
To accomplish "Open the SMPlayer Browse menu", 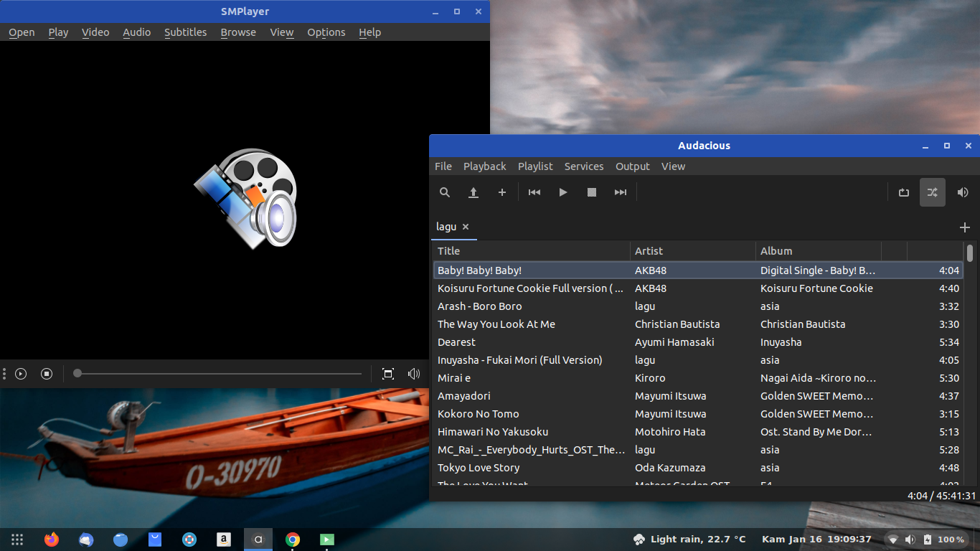I will [x=238, y=32].
